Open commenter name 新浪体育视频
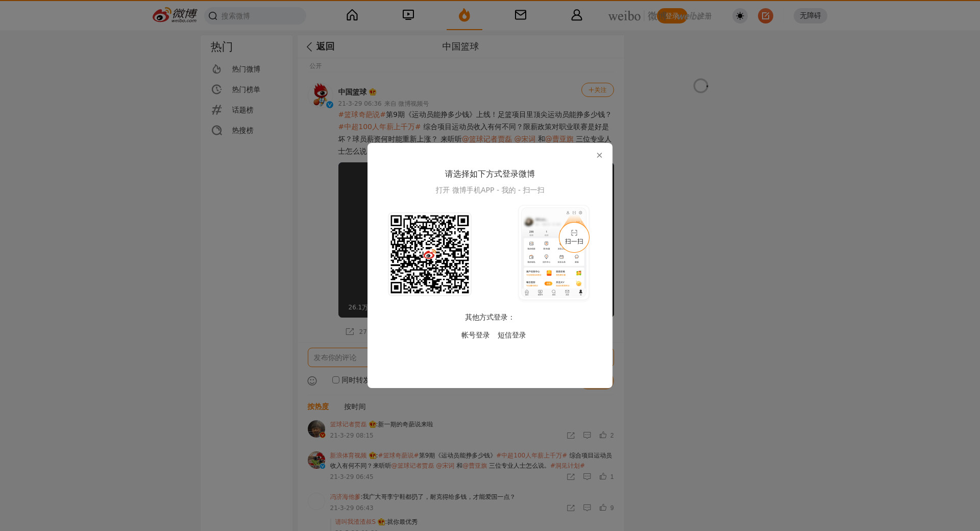This screenshot has height=531, width=980. (348, 455)
